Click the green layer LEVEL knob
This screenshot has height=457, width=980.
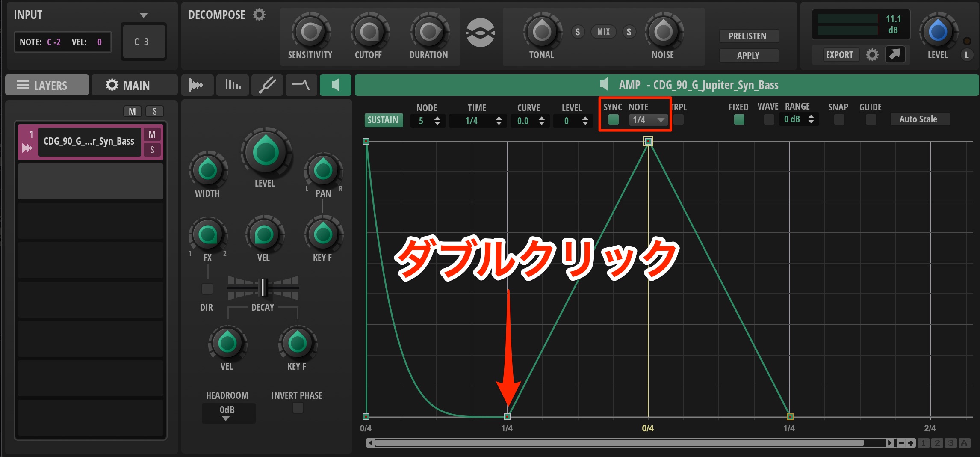266,152
